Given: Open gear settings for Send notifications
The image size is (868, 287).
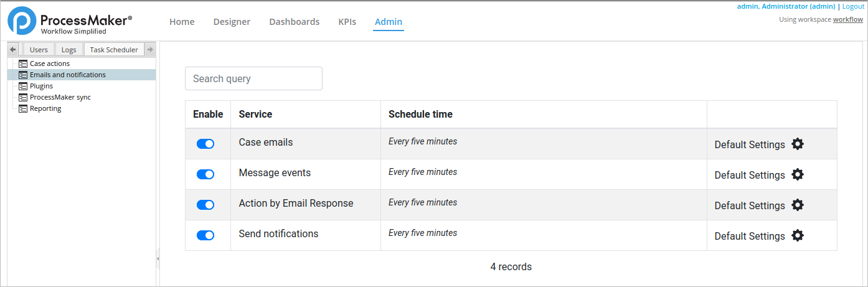Looking at the screenshot, I should pos(797,235).
